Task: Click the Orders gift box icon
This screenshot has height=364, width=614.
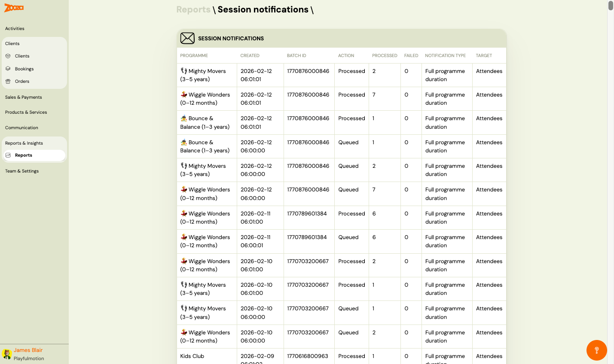Action: click(9, 81)
